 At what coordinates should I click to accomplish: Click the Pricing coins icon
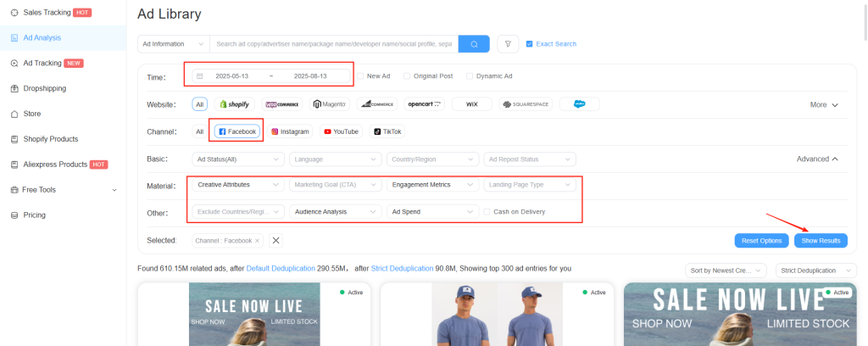pos(14,215)
